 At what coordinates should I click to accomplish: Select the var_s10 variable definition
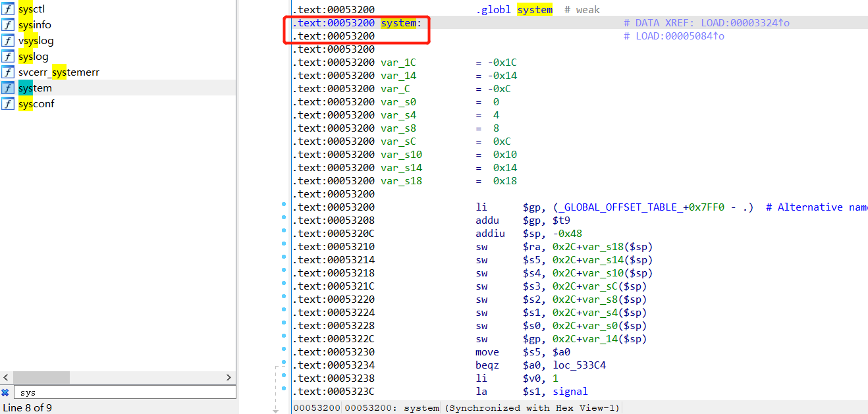click(401, 155)
